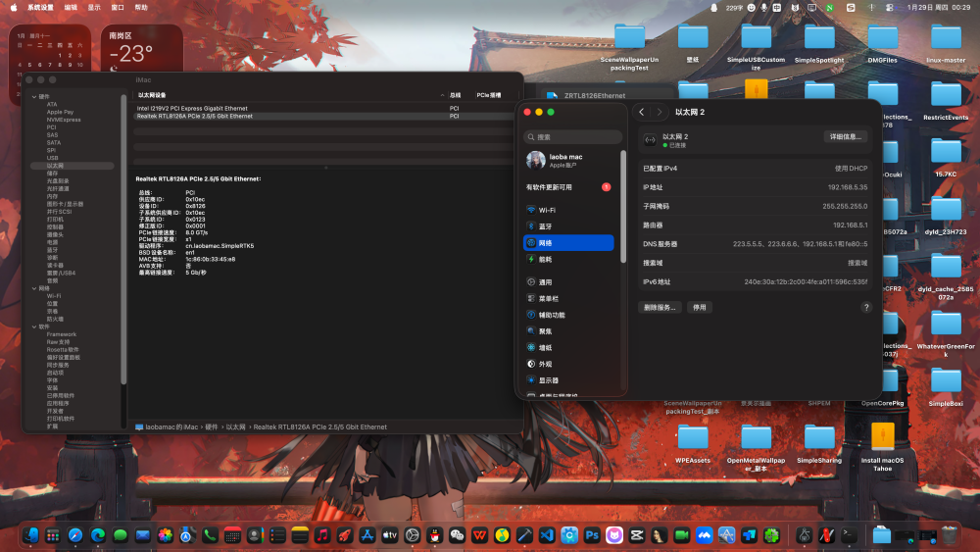Select Network (网络) in System Settings sidebar
Image resolution: width=980 pixels, height=552 pixels.
click(x=568, y=242)
